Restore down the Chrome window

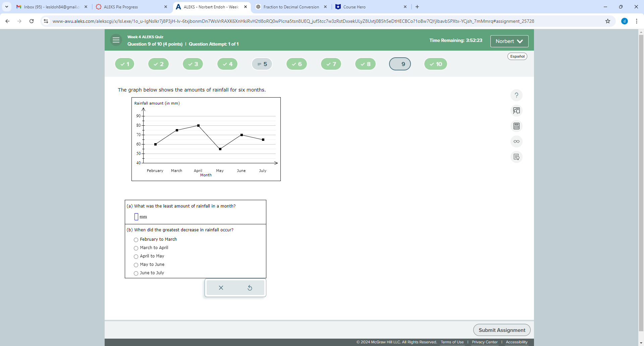621,7
